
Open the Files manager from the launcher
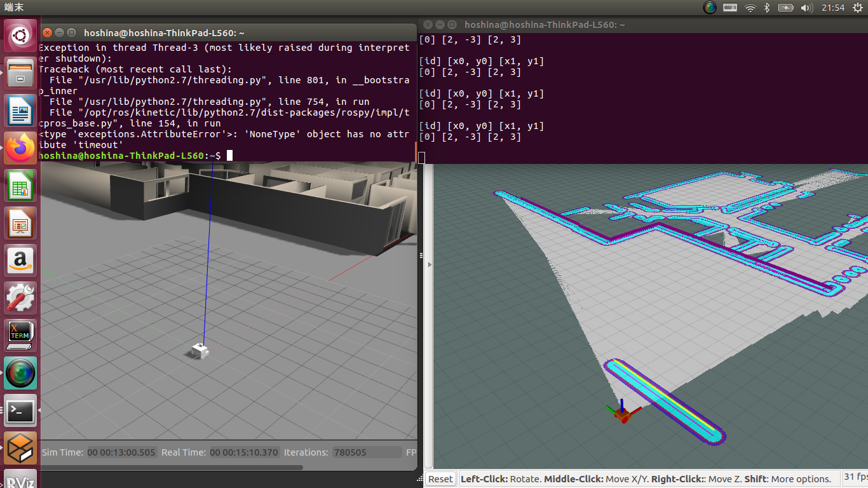(20, 73)
